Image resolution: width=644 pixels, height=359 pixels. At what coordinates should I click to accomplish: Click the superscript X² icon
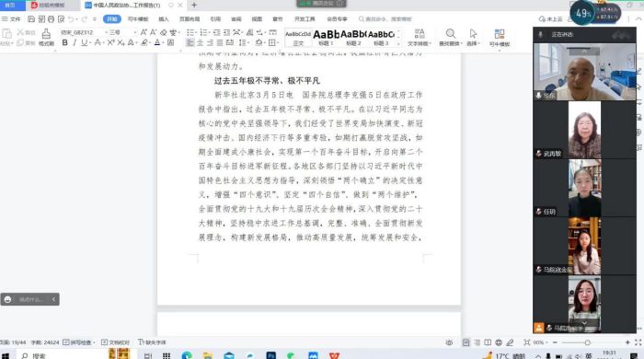tap(110, 42)
